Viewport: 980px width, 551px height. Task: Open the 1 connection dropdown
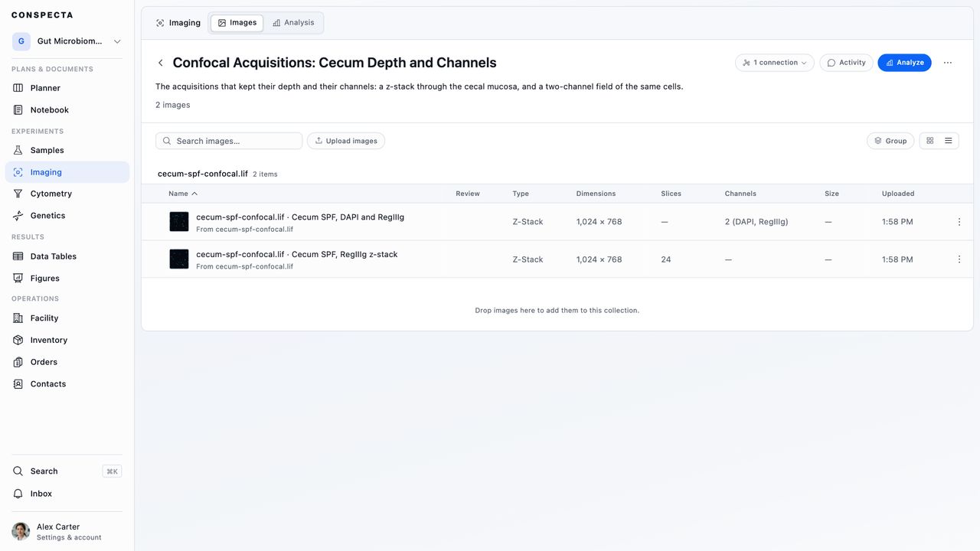point(775,63)
